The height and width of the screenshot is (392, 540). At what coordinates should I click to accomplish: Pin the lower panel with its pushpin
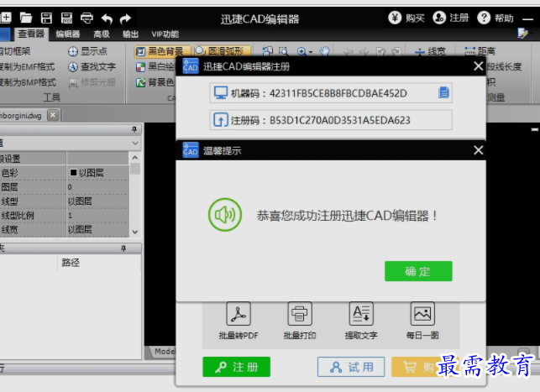click(x=123, y=248)
